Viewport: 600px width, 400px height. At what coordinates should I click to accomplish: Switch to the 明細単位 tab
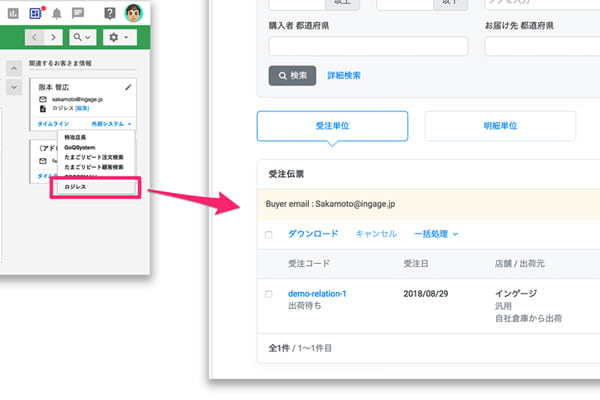pyautogui.click(x=500, y=125)
